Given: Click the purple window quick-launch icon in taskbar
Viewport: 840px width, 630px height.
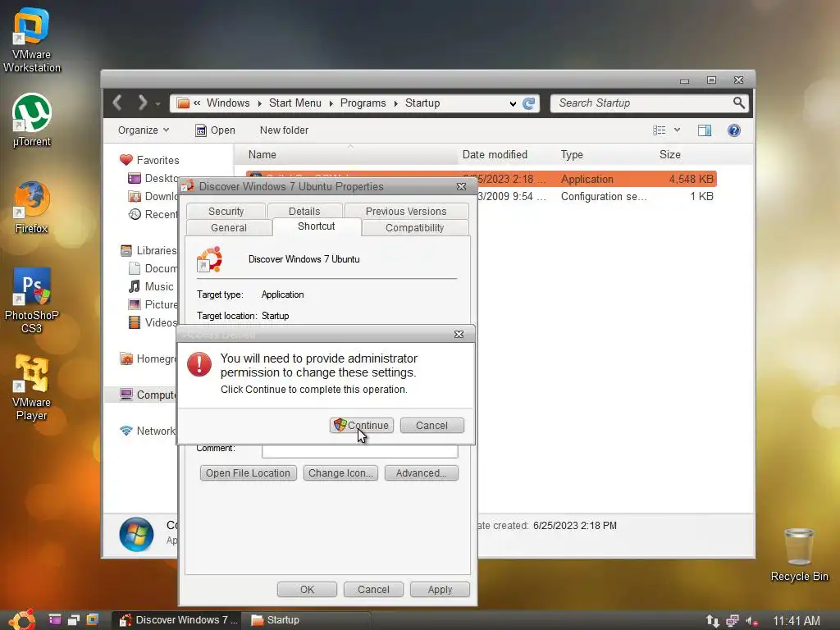Looking at the screenshot, I should (55, 620).
